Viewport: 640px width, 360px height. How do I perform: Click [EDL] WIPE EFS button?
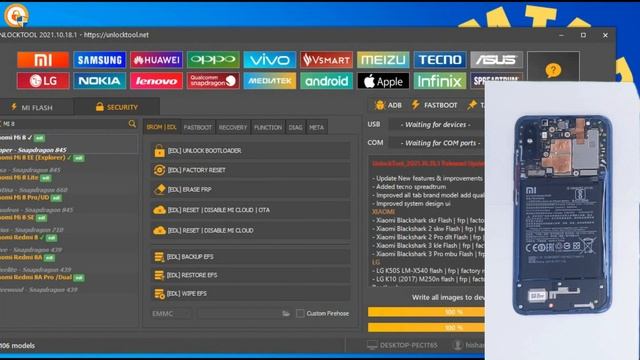[251, 293]
